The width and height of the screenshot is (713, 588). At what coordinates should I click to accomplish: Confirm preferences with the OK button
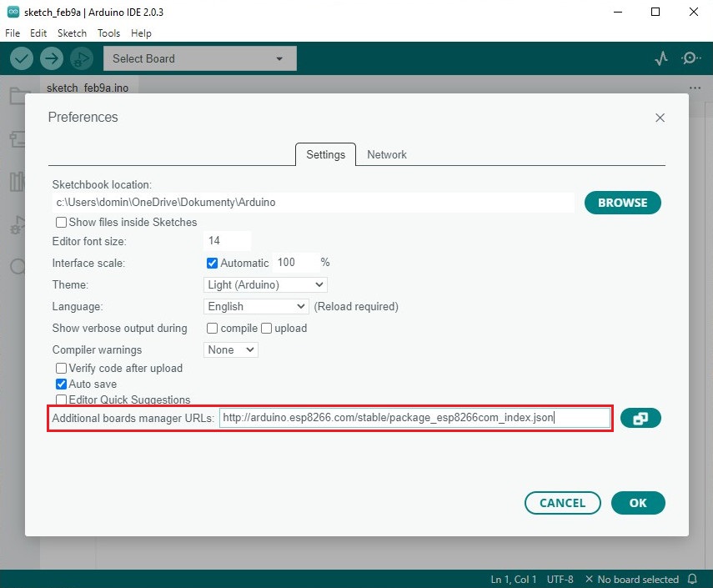click(x=638, y=503)
